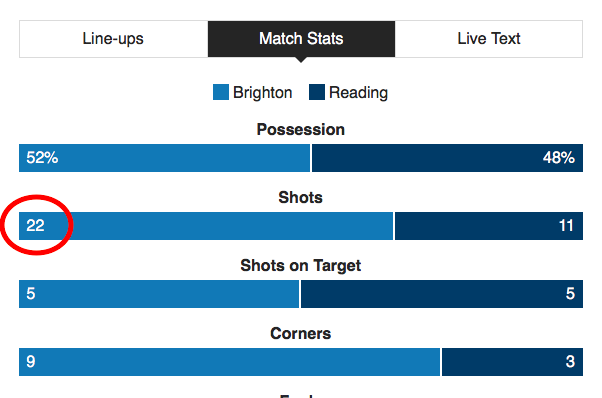The width and height of the screenshot is (602, 398).
Task: Click the circled 22 shots value
Action: 35,225
